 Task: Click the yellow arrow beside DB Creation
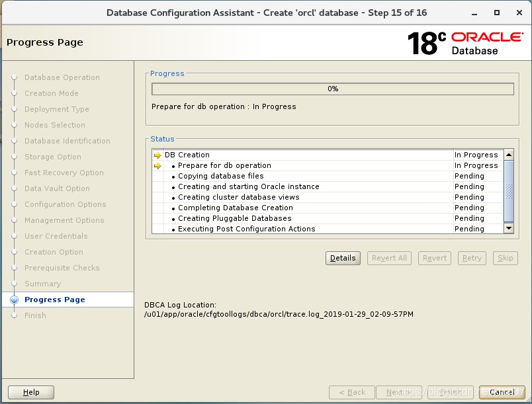coord(157,155)
